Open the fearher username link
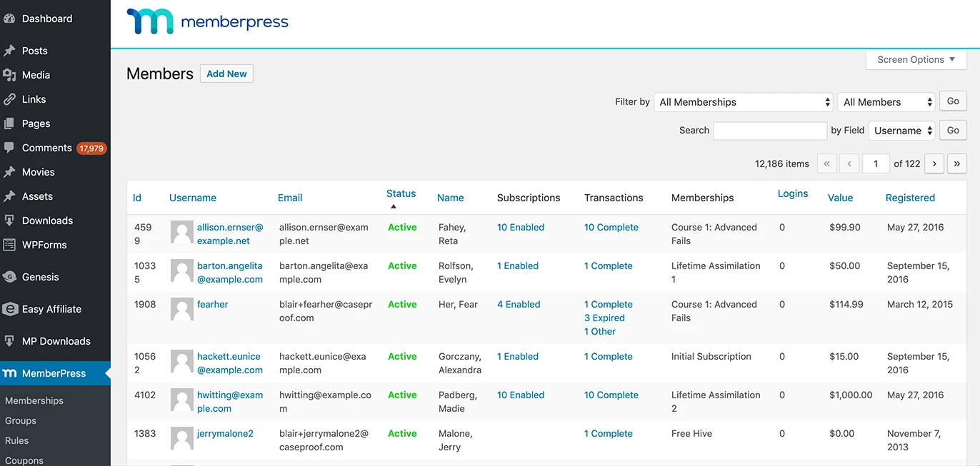This screenshot has height=466, width=980. pos(213,304)
